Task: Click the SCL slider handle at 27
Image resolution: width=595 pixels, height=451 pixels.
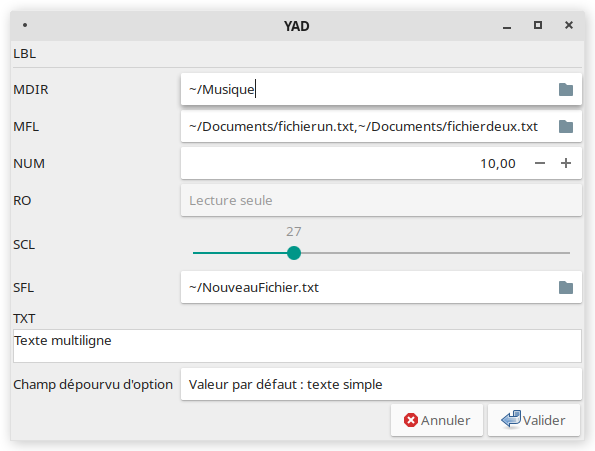Action: tap(294, 253)
